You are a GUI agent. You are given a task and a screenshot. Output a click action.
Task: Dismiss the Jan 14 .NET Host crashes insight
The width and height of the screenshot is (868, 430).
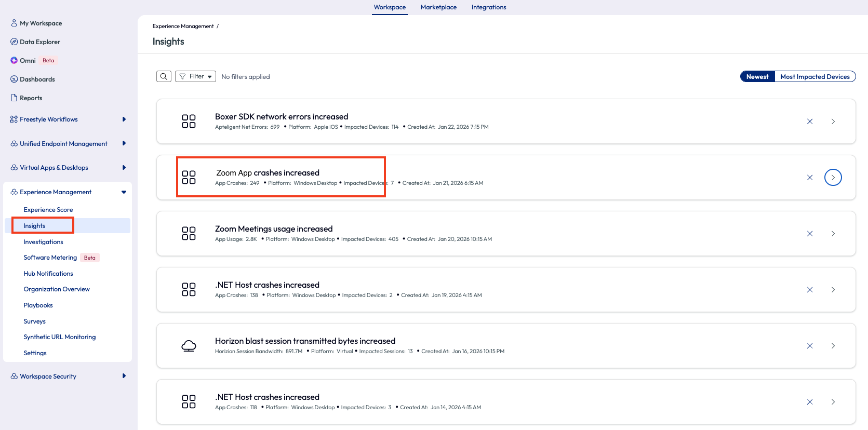pos(810,401)
